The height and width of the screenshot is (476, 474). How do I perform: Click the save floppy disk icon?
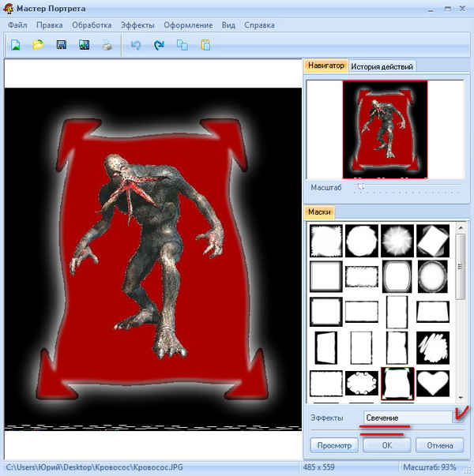tap(61, 45)
